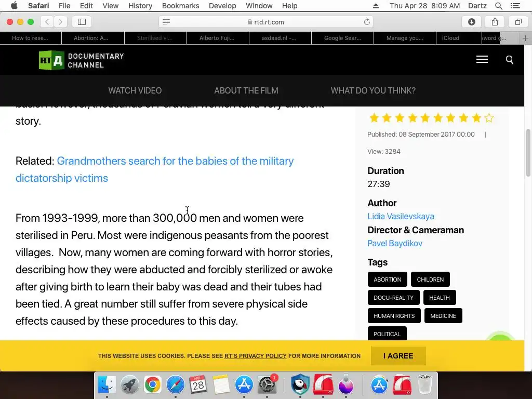Open the hamburger menu on RT site
The image size is (532, 399).
click(482, 59)
